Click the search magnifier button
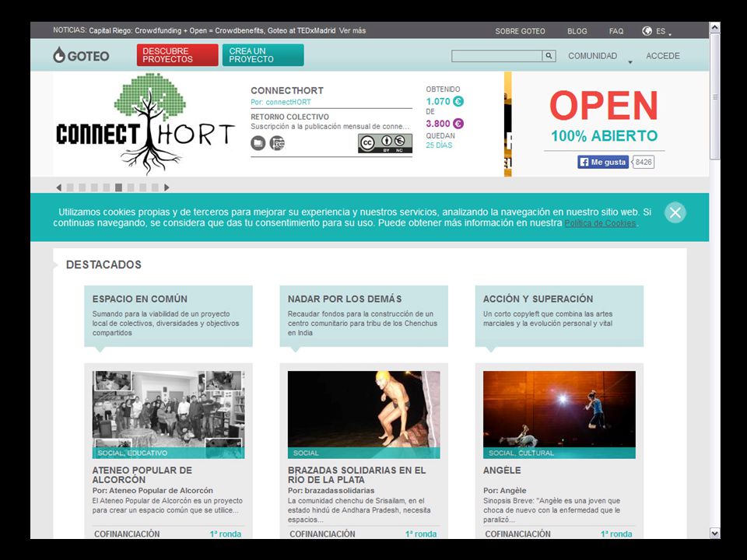Viewport: 747px width, 560px height. pos(549,56)
